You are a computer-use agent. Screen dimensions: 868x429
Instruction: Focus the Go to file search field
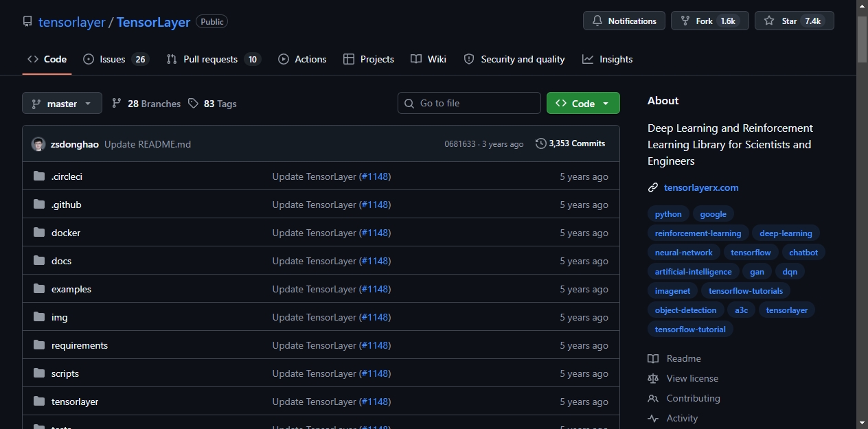pos(469,103)
